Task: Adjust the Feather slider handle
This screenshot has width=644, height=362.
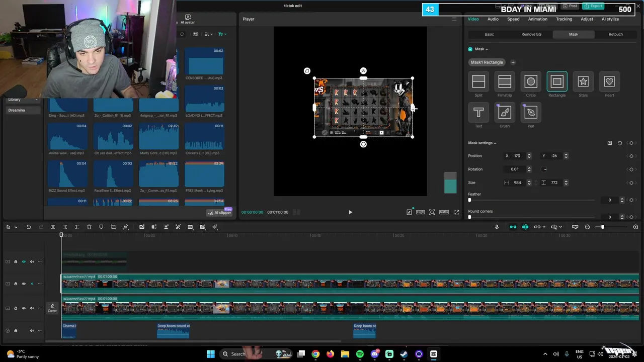Action: 469,200
